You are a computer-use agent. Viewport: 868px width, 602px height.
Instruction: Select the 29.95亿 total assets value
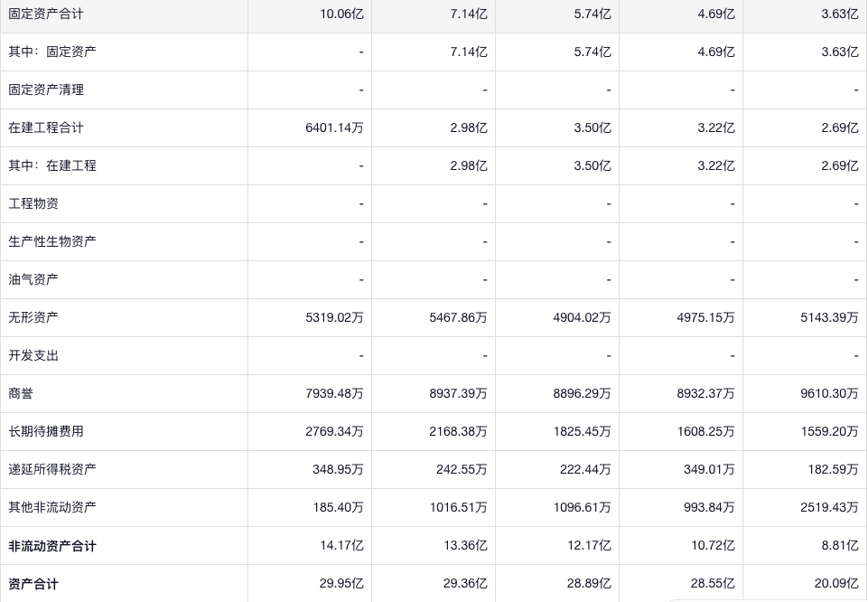tap(341, 583)
